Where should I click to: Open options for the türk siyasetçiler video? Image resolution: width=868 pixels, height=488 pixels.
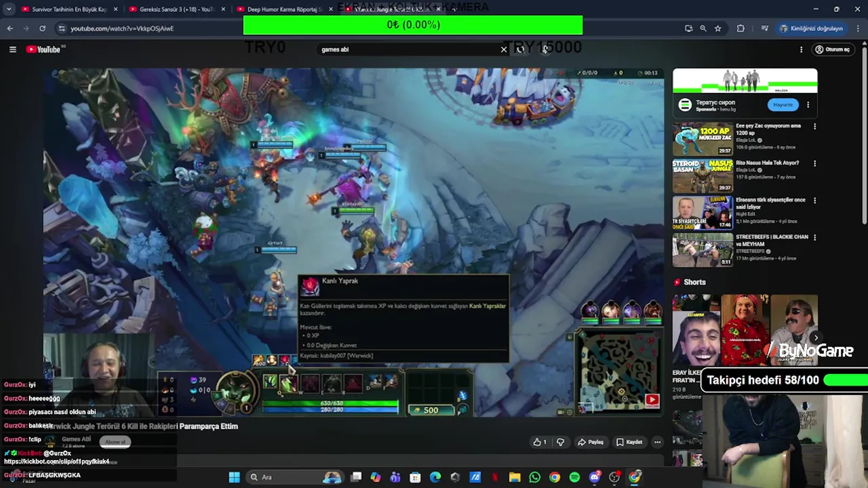point(814,201)
